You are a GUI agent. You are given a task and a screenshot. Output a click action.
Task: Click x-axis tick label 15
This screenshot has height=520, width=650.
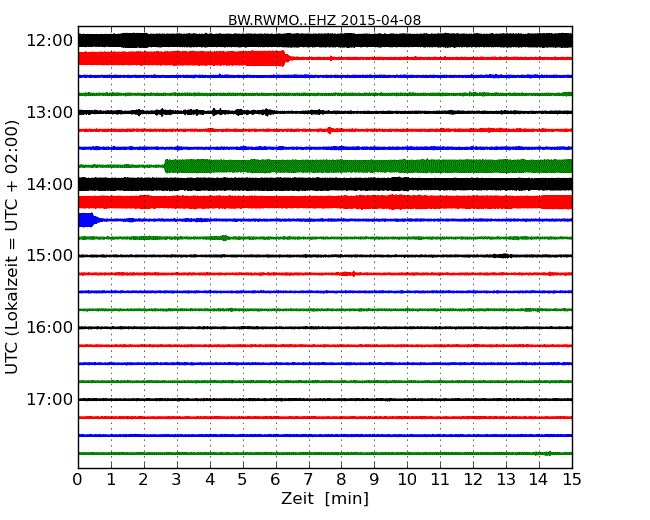coord(572,480)
